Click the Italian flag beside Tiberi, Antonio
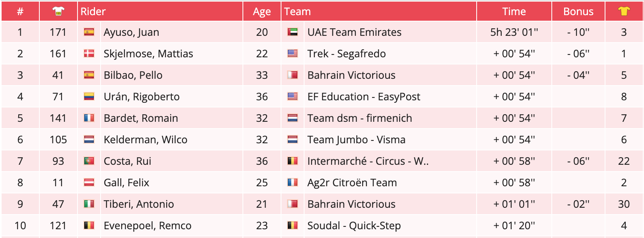Screen dimensions: 644x238 [89, 204]
